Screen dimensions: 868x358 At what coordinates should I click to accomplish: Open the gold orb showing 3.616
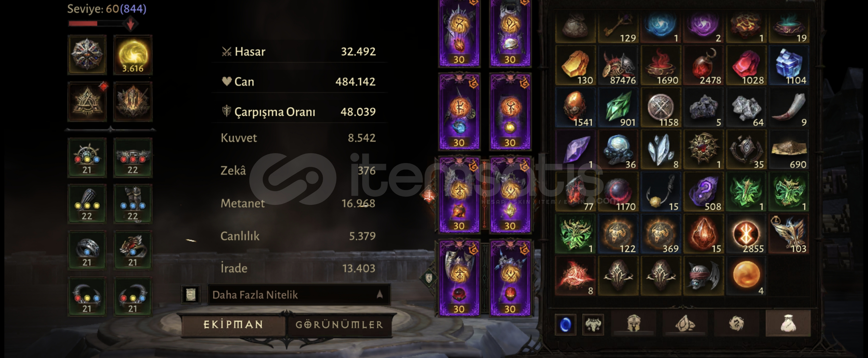[x=133, y=55]
